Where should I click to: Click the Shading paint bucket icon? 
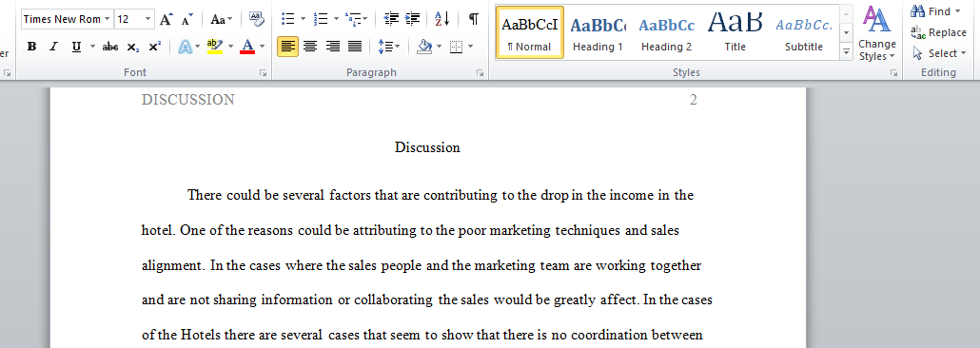pos(425,47)
